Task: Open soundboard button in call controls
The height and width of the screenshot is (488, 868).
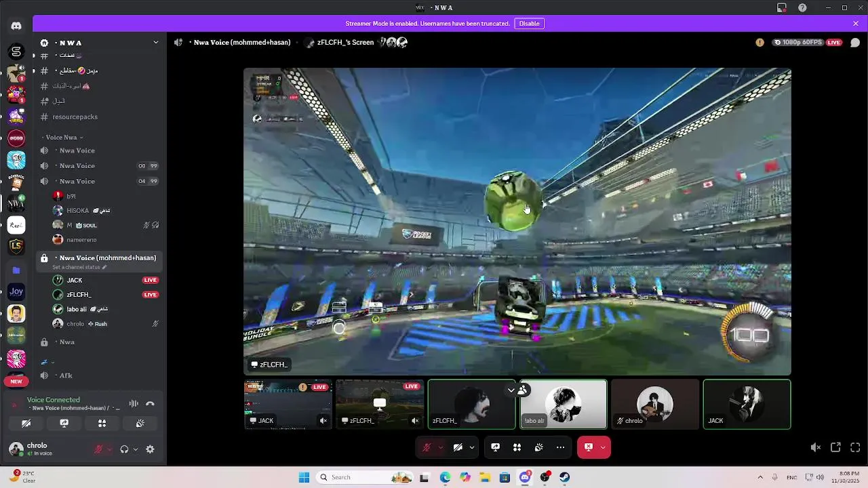Action: pos(538,447)
